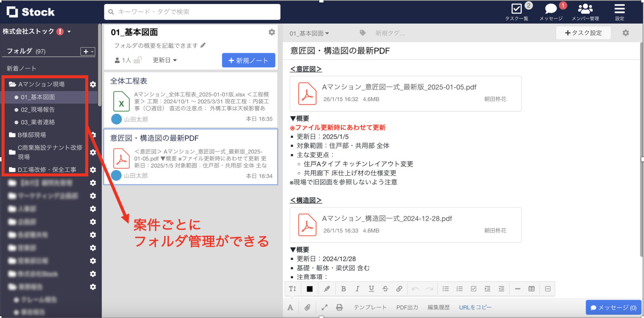This screenshot has height=318, width=644.
Task: Toggle underline formatting
Action: point(371,288)
